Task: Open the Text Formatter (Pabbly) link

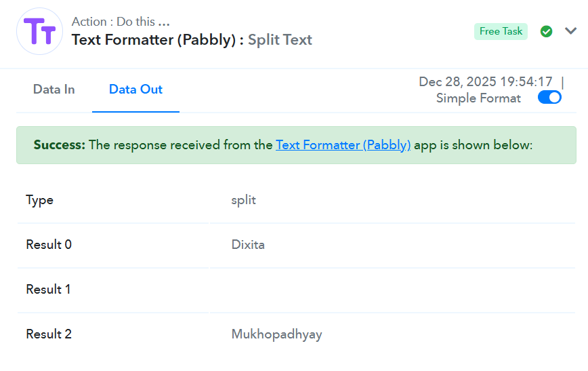Action: coord(343,145)
